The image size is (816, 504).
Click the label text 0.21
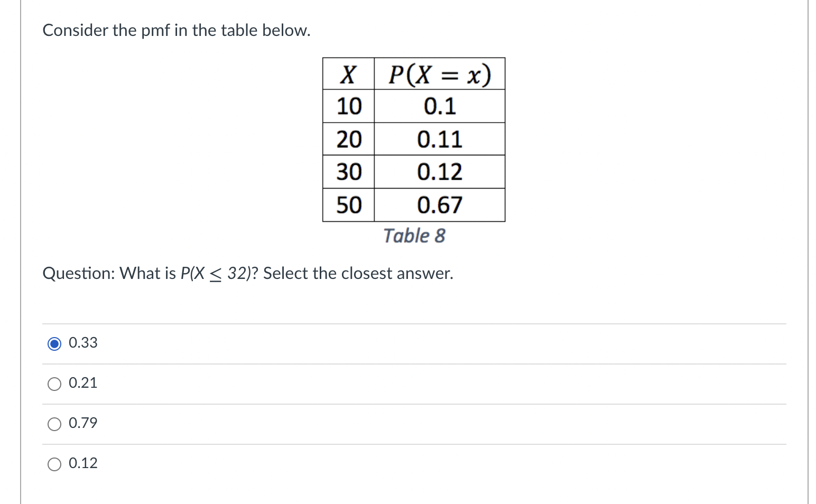[x=82, y=383]
